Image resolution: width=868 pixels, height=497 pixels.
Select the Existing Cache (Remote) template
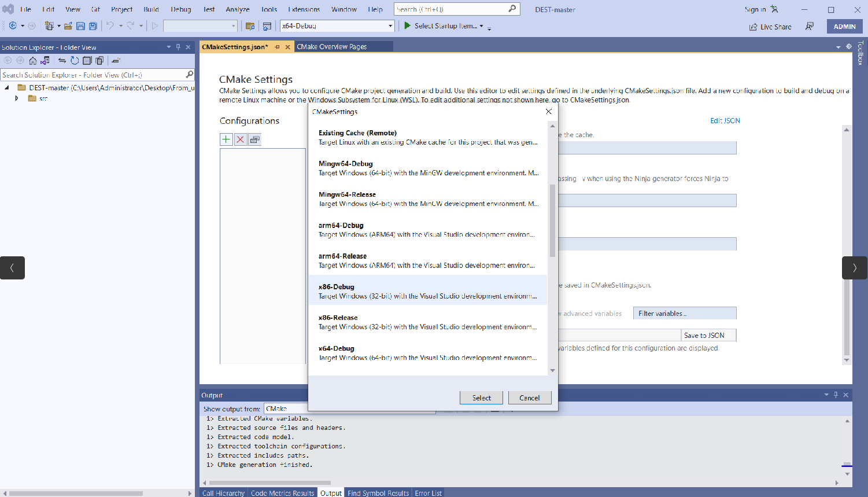tap(428, 138)
